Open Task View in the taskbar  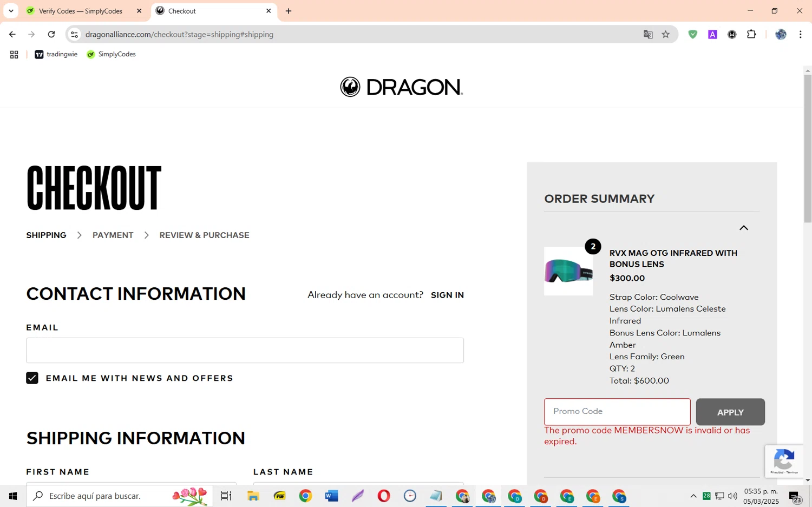pos(226,496)
